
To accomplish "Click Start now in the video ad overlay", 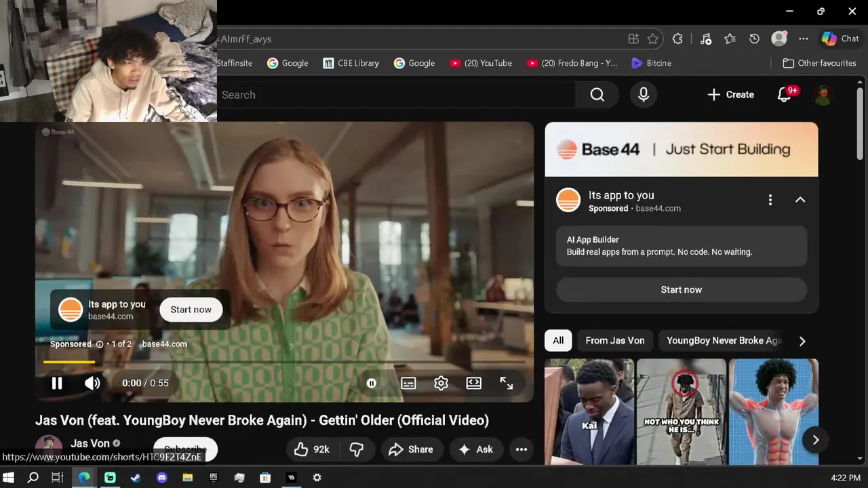I will tap(191, 310).
